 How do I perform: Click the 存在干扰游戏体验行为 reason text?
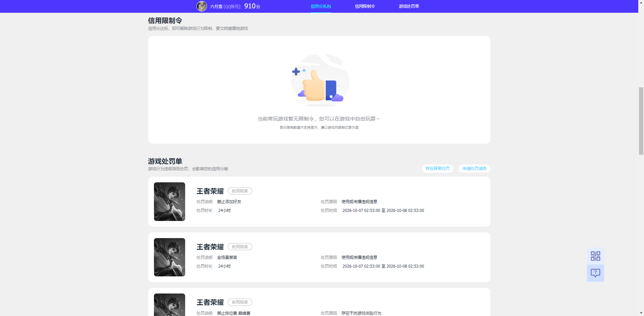pos(361,313)
